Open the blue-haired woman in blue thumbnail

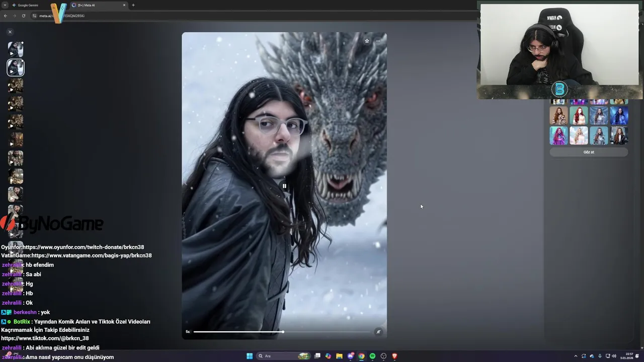coord(619,115)
